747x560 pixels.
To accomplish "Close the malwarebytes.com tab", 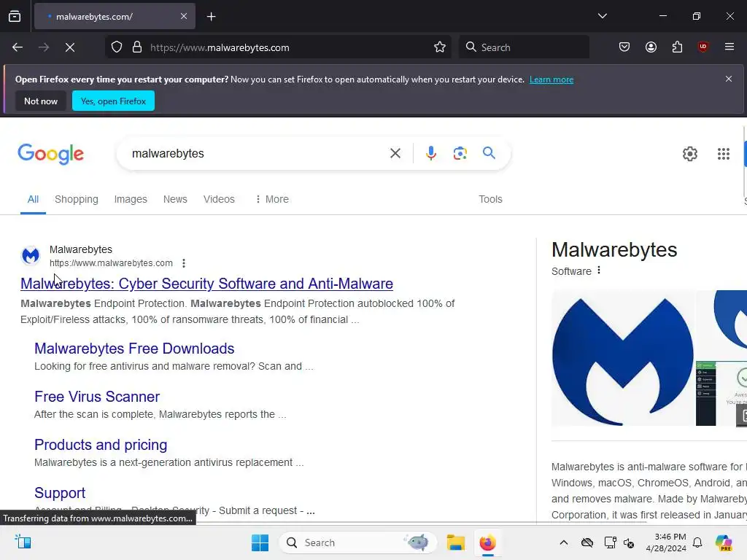I will point(184,16).
